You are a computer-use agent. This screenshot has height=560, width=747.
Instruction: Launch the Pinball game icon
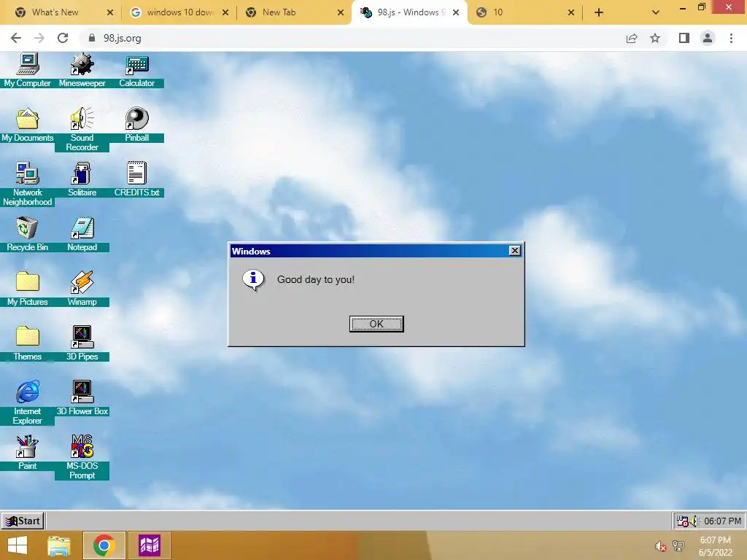pos(136,125)
